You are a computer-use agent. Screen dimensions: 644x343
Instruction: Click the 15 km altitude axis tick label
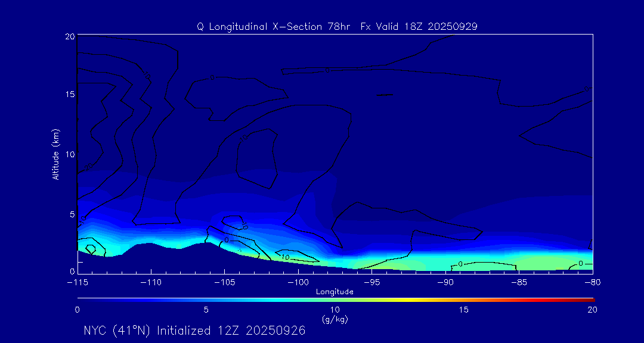69,95
